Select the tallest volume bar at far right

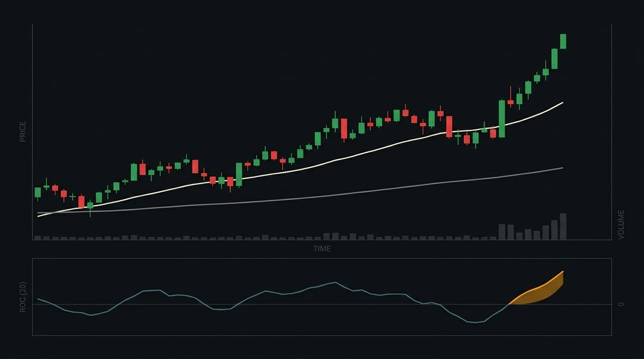click(x=563, y=226)
